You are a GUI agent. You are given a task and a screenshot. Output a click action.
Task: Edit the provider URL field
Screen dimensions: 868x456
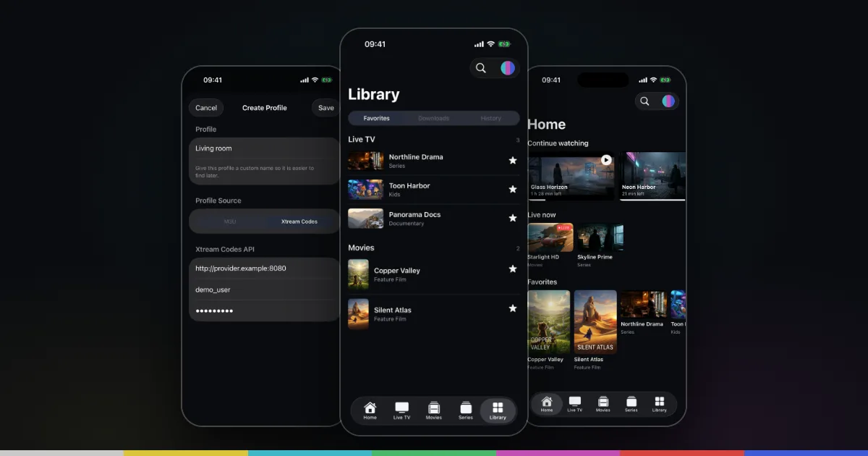click(x=264, y=268)
